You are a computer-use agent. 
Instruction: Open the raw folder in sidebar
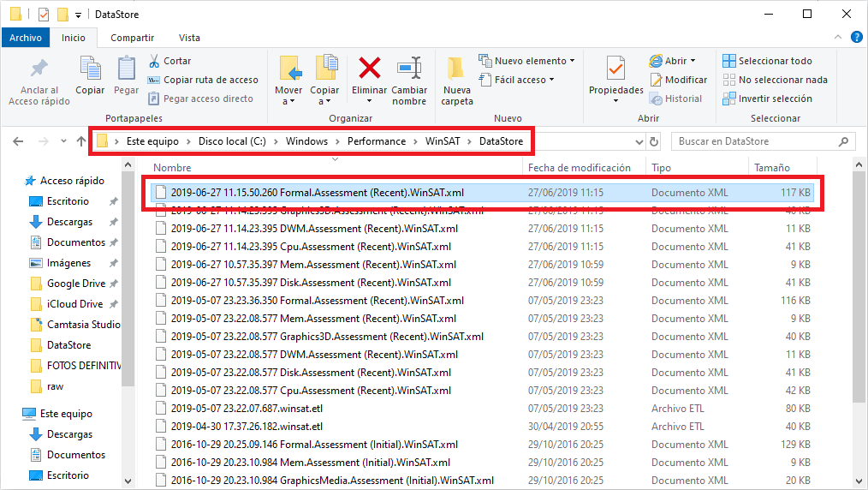(x=55, y=385)
